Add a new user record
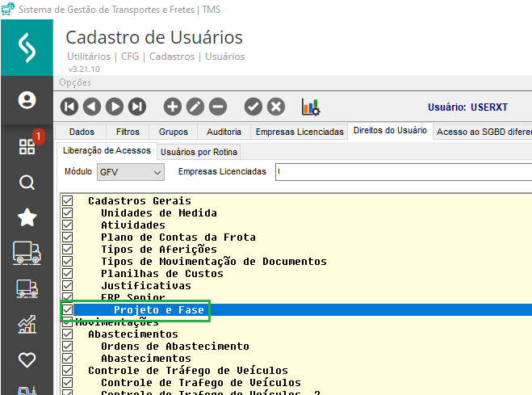The height and width of the screenshot is (395, 532). (x=173, y=107)
